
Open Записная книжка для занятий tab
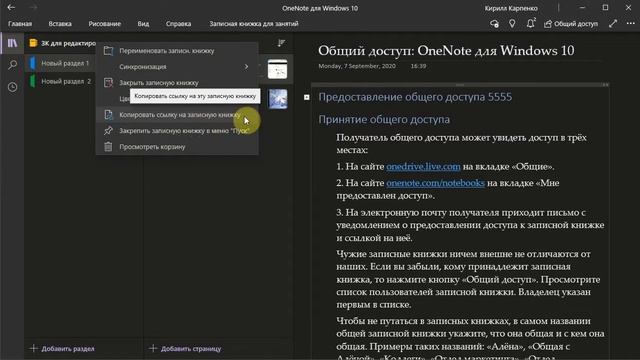point(254,24)
